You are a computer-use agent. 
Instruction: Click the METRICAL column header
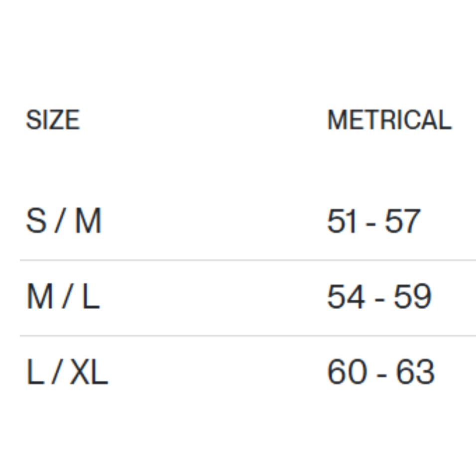(x=389, y=120)
